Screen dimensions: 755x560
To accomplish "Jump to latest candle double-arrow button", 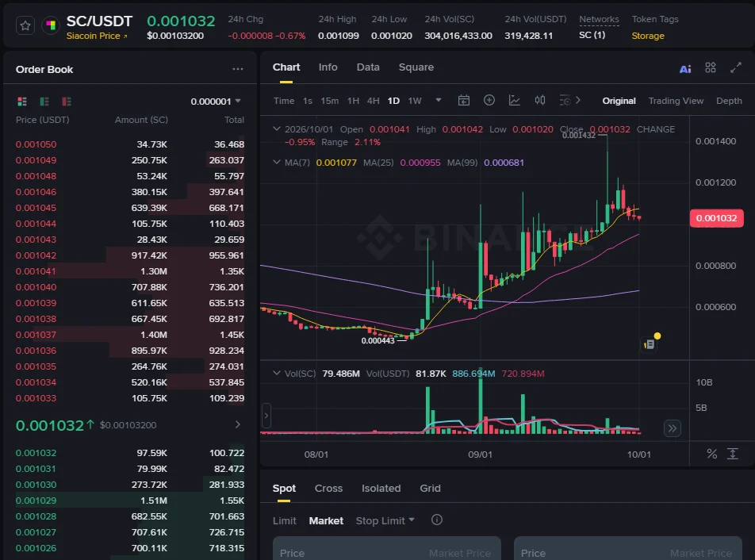I will (673, 428).
